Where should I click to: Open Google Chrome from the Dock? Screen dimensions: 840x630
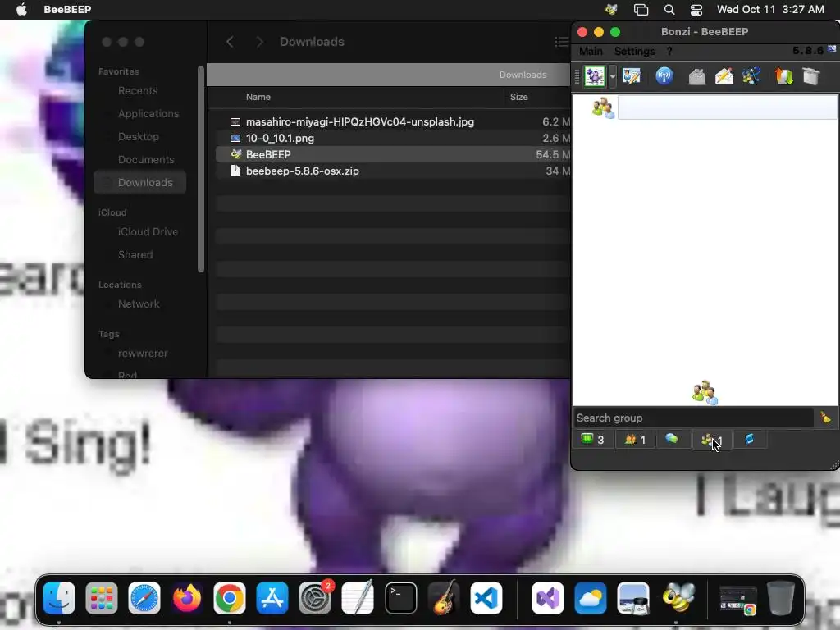coord(230,598)
